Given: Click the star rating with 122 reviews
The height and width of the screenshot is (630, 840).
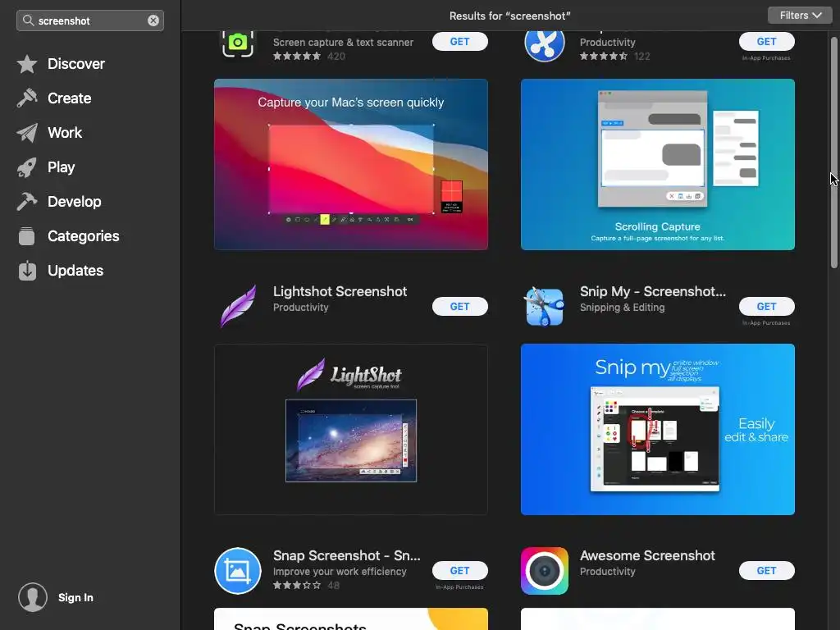Looking at the screenshot, I should [x=604, y=56].
